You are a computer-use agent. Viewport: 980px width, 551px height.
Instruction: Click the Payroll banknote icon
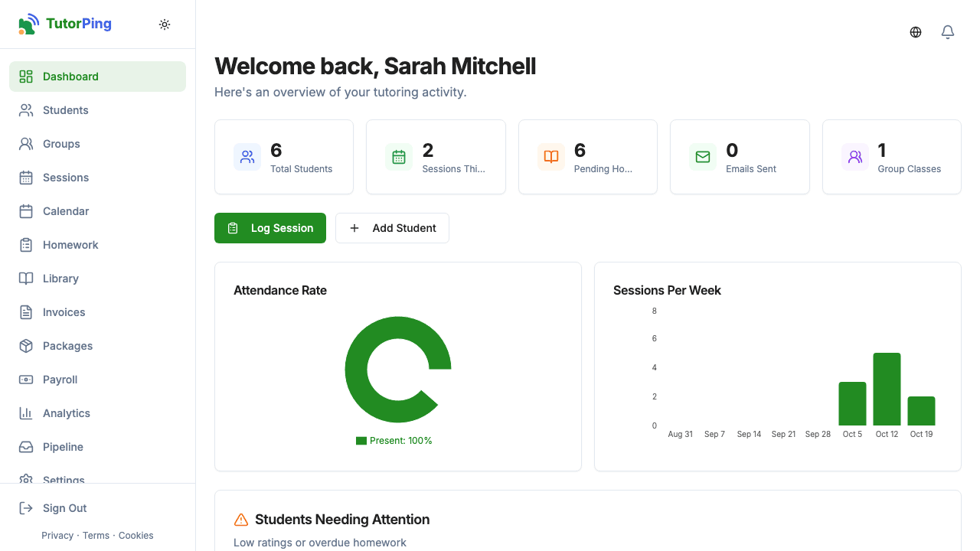[x=26, y=380]
